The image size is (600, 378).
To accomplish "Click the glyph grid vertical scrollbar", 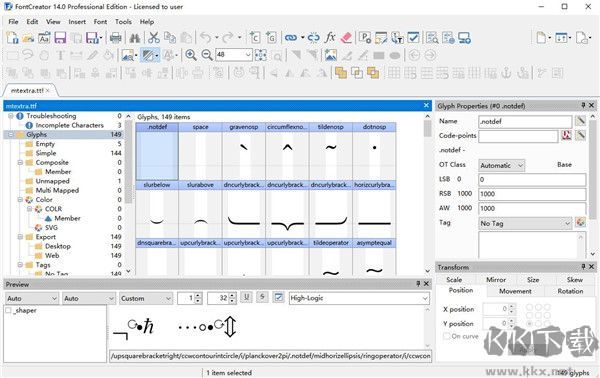I will [x=427, y=193].
